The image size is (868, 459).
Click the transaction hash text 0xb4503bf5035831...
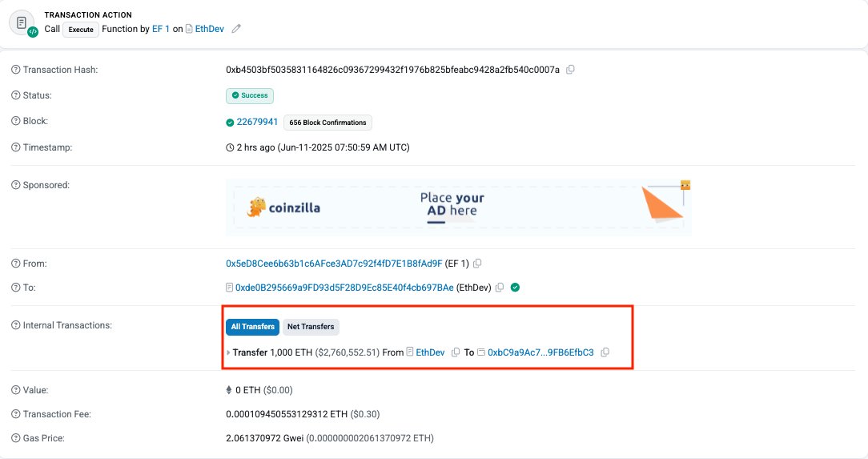click(x=392, y=70)
